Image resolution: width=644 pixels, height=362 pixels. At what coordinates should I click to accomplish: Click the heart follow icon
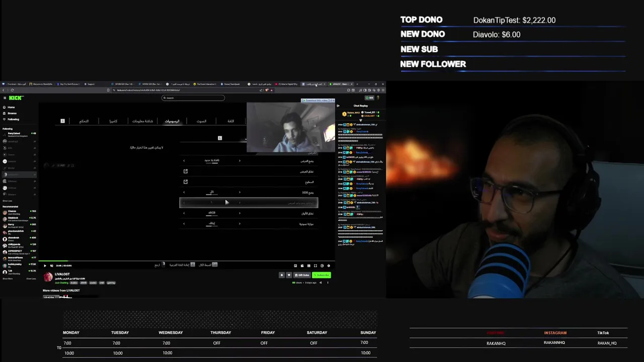[289, 275]
